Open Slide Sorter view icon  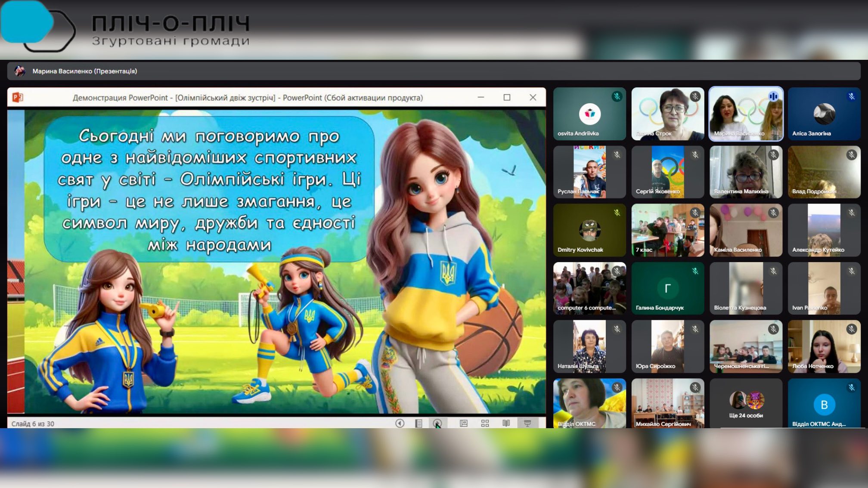[485, 423]
